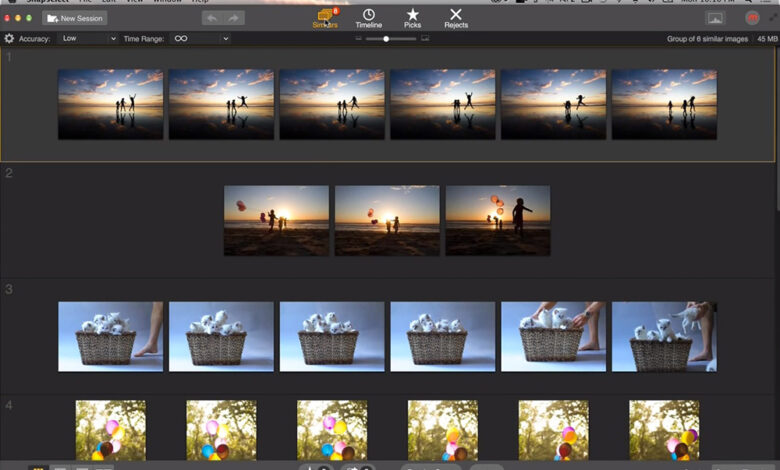Click the image viewer icon at top right
This screenshot has height=470, width=780.
(715, 18)
